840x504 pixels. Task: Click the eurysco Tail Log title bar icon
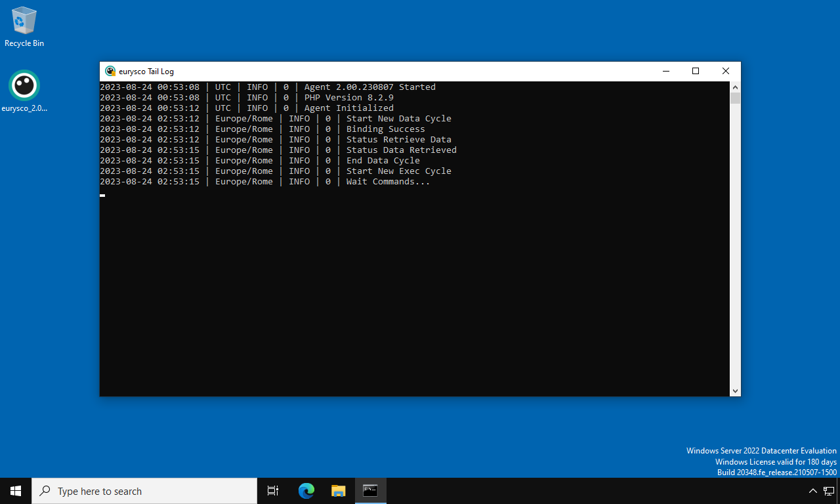tap(110, 71)
